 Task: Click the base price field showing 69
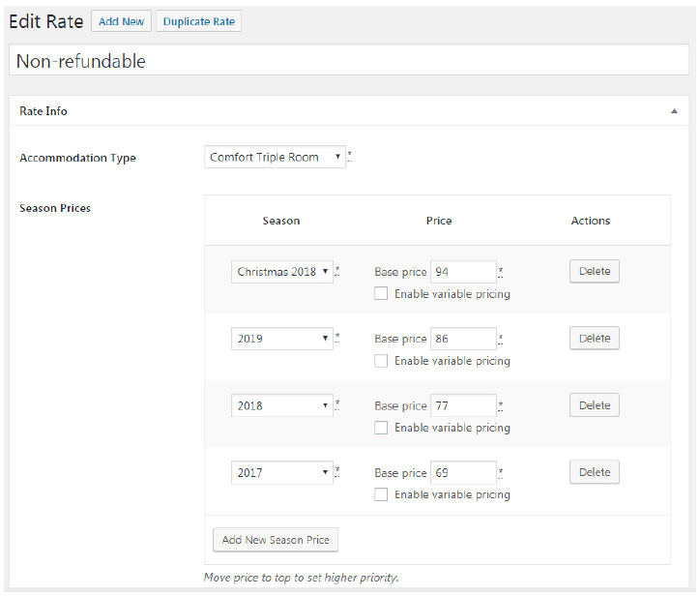click(x=463, y=473)
